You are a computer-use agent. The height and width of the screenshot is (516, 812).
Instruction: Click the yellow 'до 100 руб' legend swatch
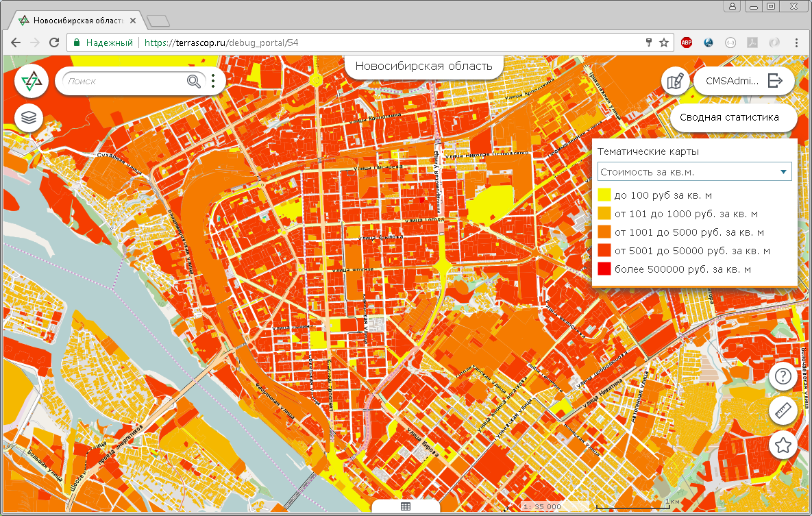coord(604,195)
